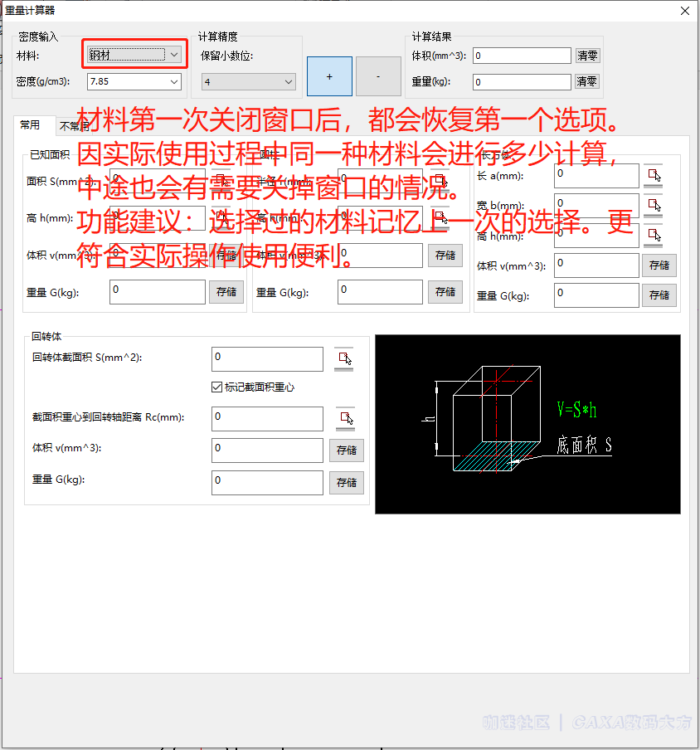The image size is (700, 750).
Task: Open the 材料 dropdown showing 钢材
Action: pos(134,55)
